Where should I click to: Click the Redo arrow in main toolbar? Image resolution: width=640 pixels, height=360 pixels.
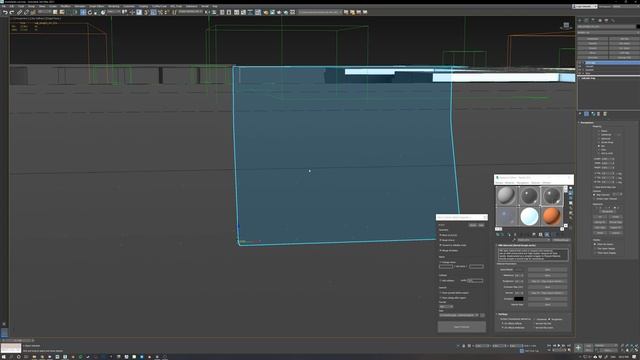(11, 12)
